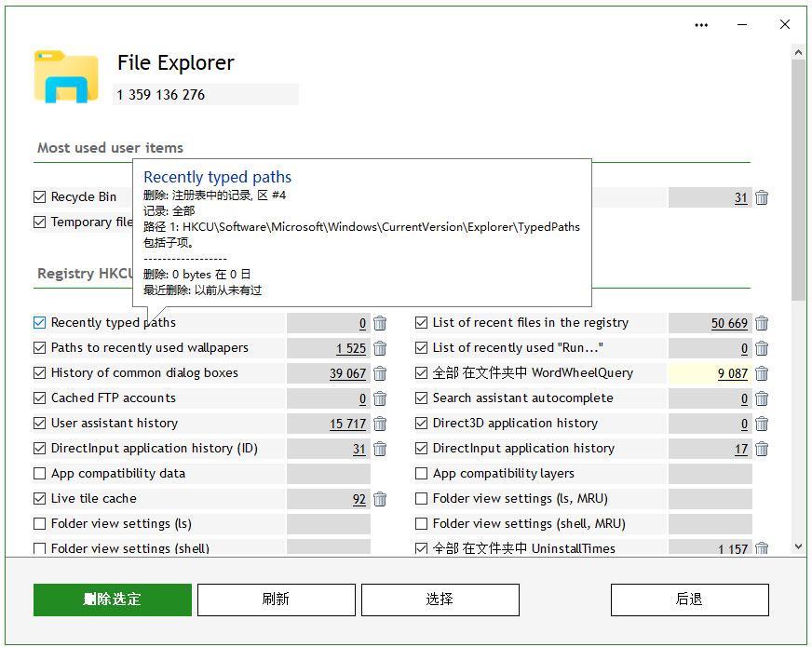Click the green 删除选定 button
This screenshot has width=812, height=647.
[113, 600]
